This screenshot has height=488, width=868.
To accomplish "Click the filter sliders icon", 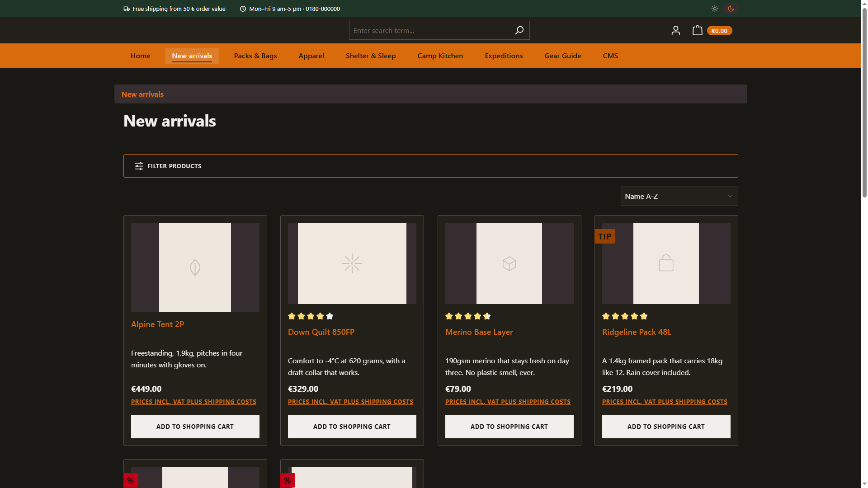I will pos(139,166).
